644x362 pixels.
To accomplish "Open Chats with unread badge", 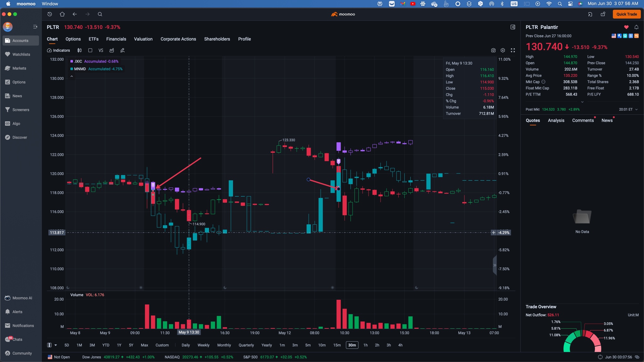I will click(x=21, y=339).
